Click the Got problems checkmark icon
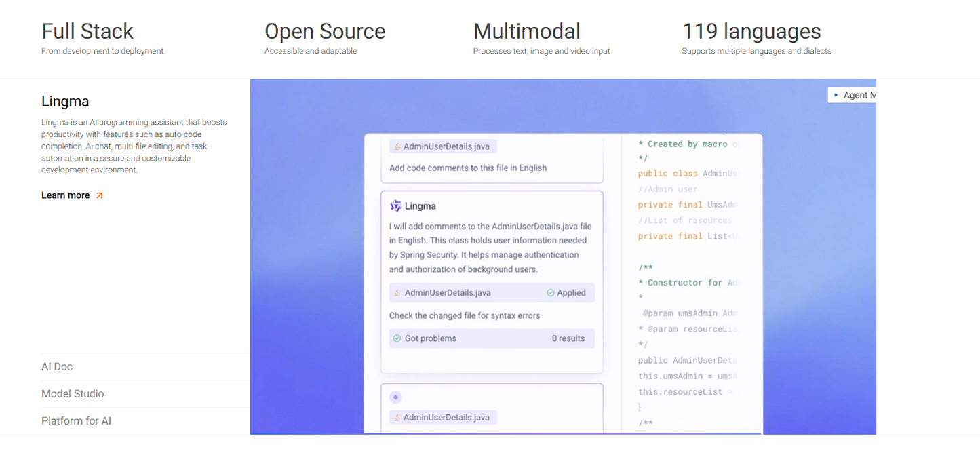The width and height of the screenshot is (980, 470). [x=397, y=338]
